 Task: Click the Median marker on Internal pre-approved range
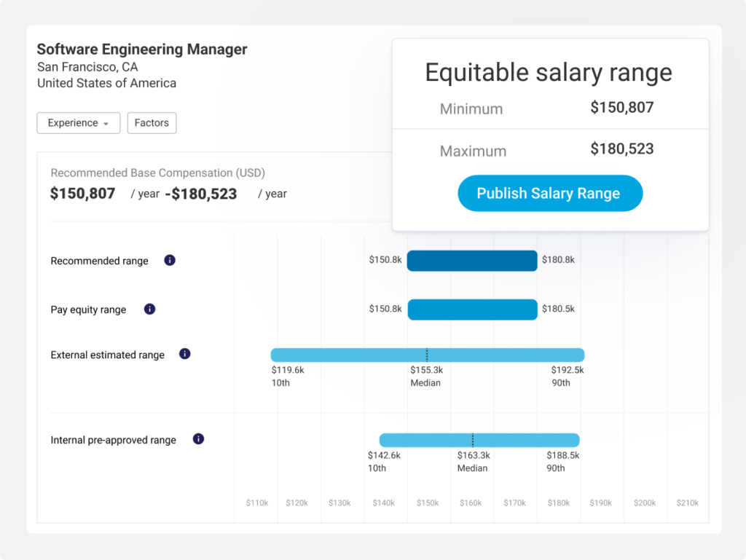point(472,440)
